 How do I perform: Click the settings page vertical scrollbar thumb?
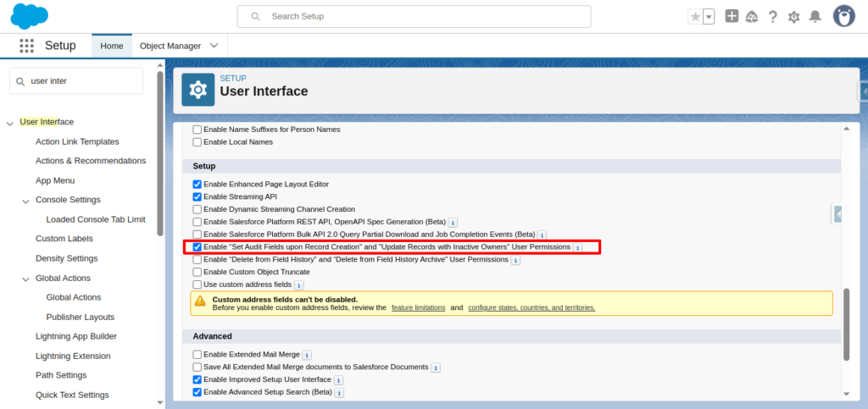click(846, 324)
